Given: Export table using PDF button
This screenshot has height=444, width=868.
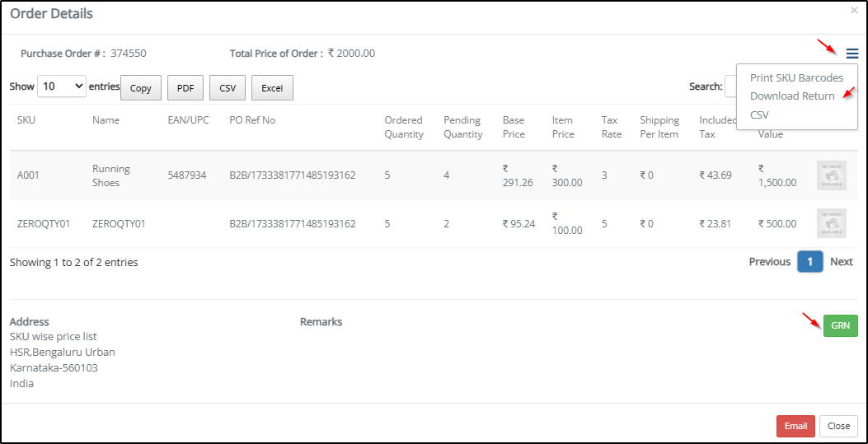Looking at the screenshot, I should pyautogui.click(x=185, y=88).
